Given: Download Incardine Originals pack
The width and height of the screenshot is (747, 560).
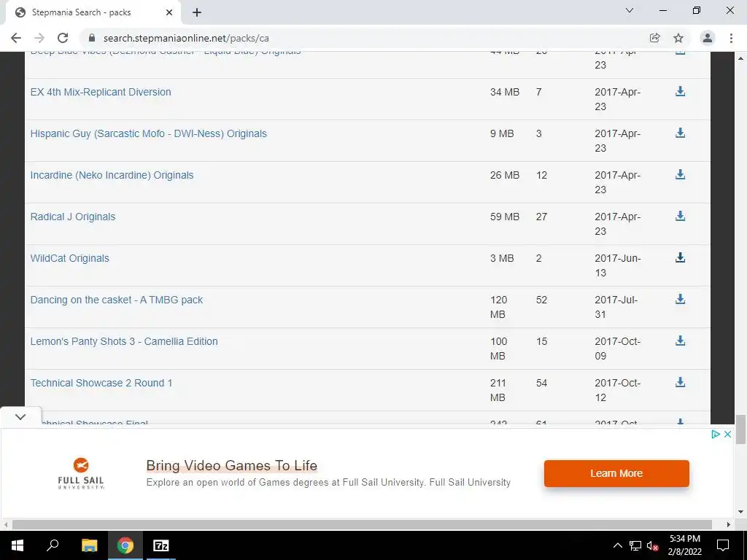Looking at the screenshot, I should (x=681, y=174).
